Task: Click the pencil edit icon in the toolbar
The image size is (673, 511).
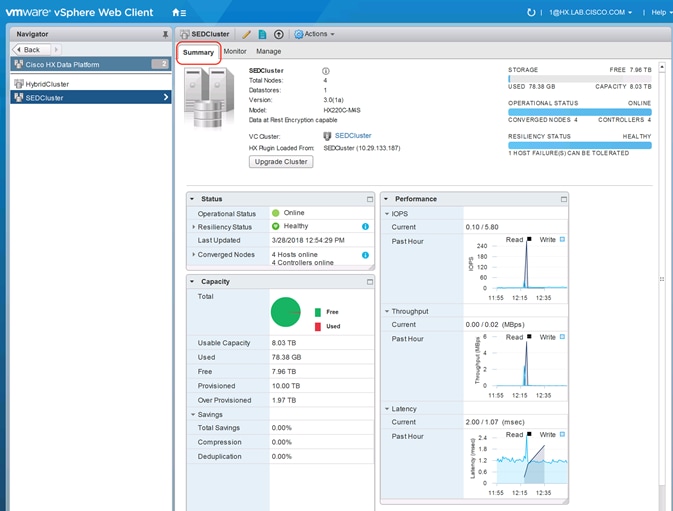Action: [x=246, y=34]
